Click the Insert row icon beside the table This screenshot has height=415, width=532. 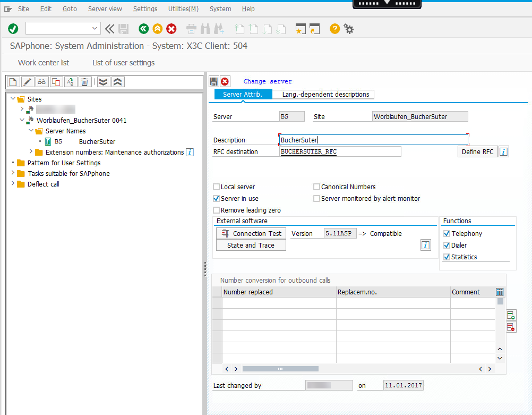[511, 315]
